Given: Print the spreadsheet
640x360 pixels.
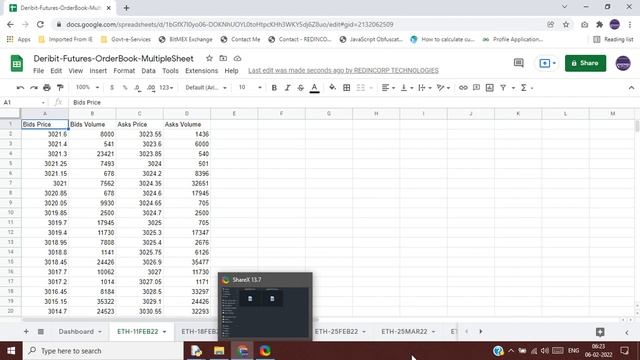Looking at the screenshot, I should [x=47, y=88].
